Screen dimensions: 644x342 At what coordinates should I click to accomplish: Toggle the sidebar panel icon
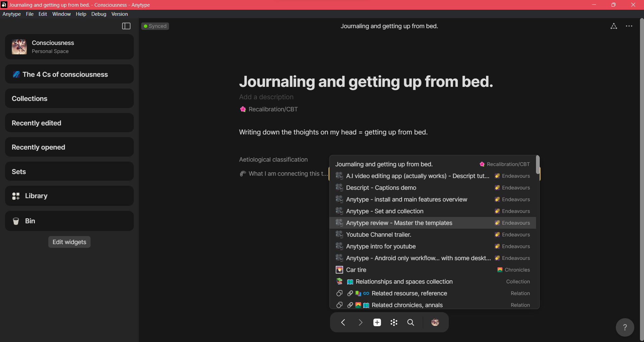pyautogui.click(x=126, y=26)
